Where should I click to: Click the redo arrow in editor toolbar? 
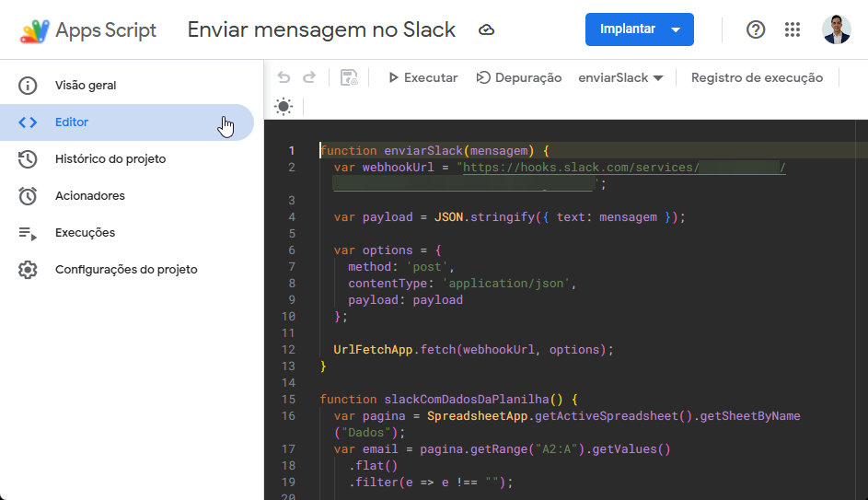click(x=309, y=78)
